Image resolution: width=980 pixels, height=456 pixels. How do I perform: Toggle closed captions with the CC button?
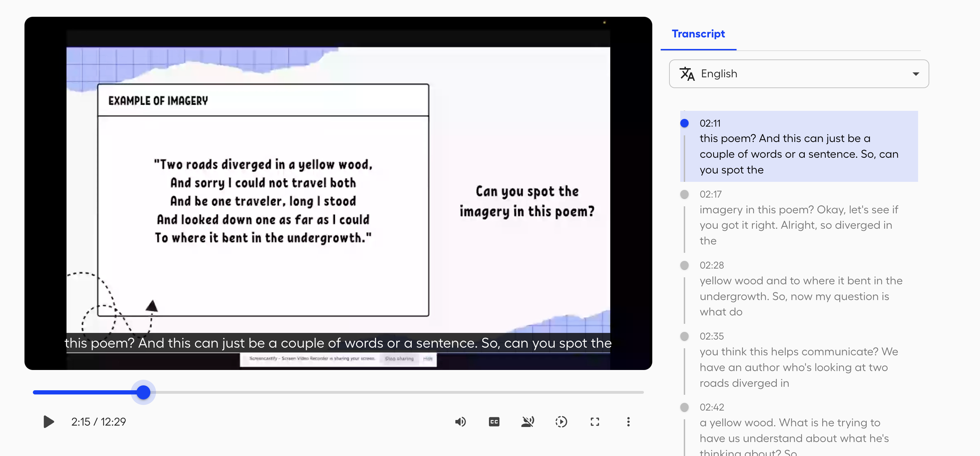point(493,421)
